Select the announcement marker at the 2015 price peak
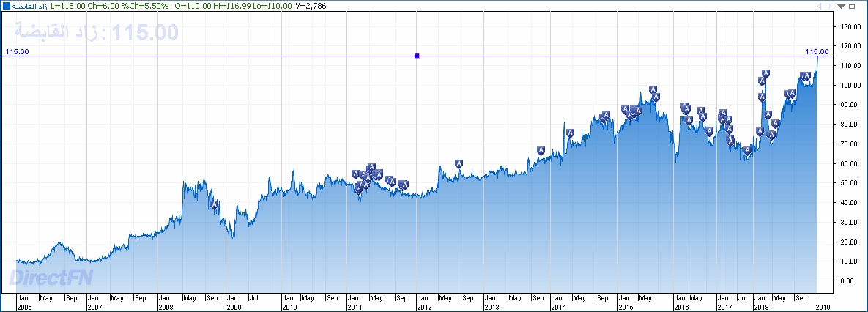Screen dimensions: 868x312 [x=656, y=89]
